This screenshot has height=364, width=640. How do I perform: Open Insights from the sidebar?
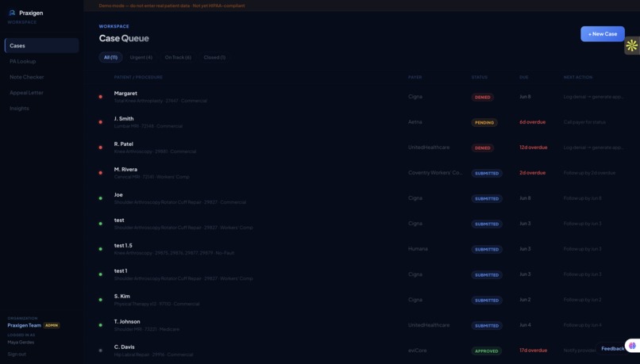pos(19,109)
